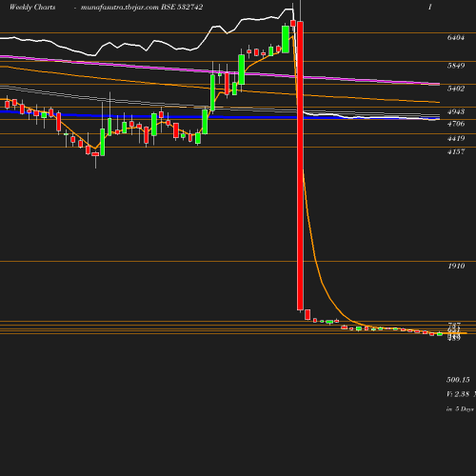This screenshot has width=476, height=476.
Task: Select the 6404 price level label
Action: (x=456, y=37)
